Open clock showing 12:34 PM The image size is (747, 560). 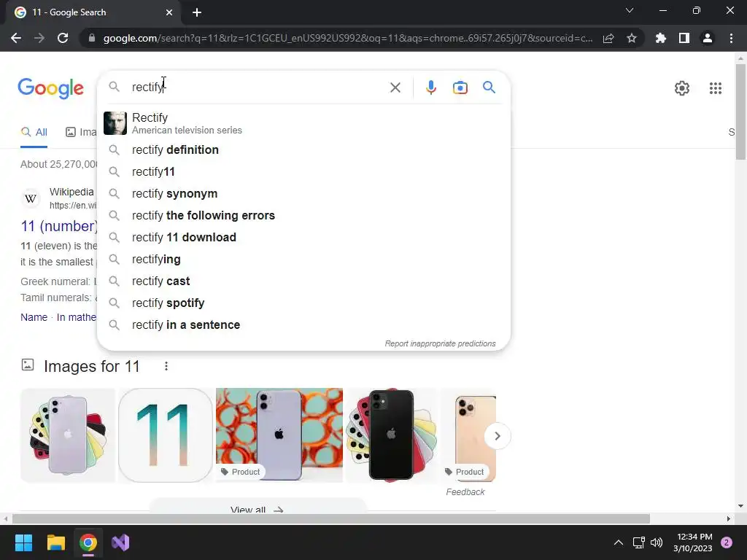coord(693,542)
